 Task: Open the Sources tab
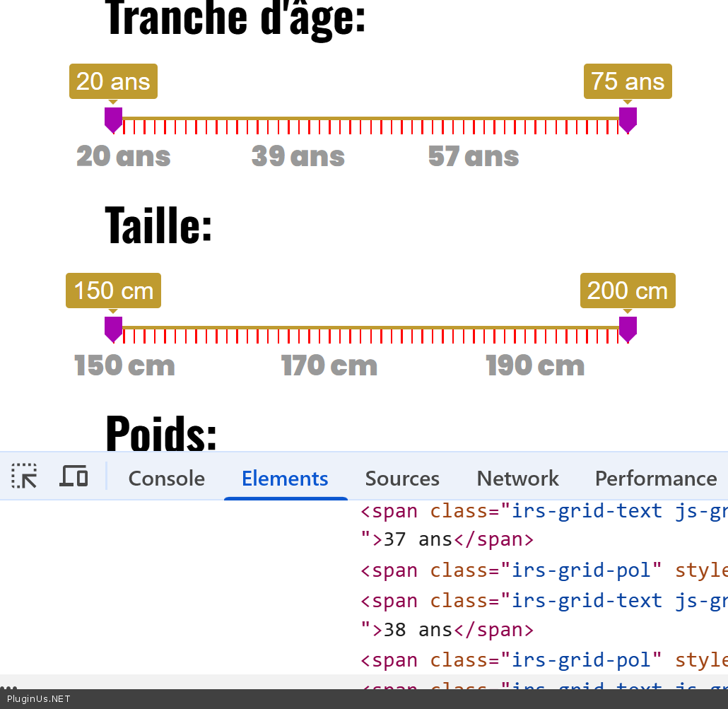[x=402, y=479]
